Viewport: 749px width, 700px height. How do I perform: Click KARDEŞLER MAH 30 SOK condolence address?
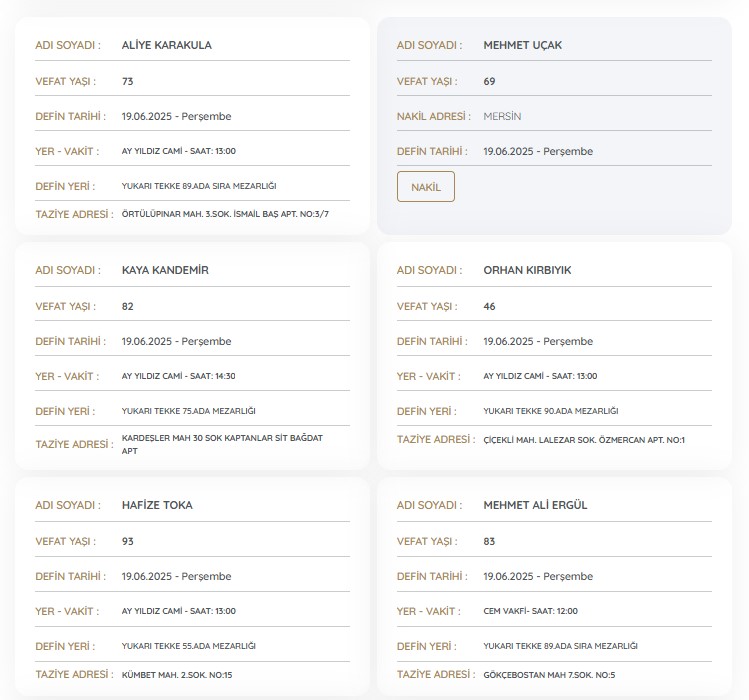pos(222,445)
